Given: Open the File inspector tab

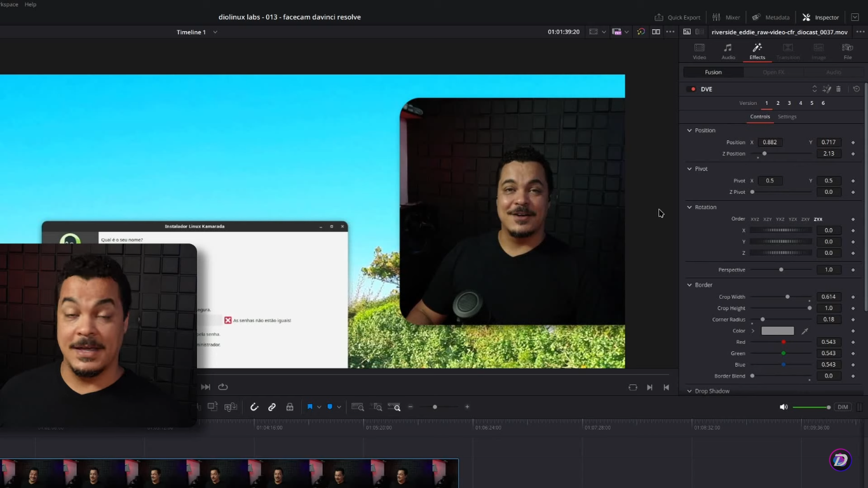Looking at the screenshot, I should 848,51.
